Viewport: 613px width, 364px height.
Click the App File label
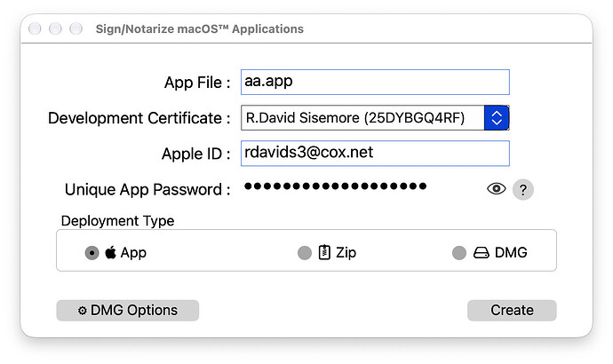tap(197, 83)
